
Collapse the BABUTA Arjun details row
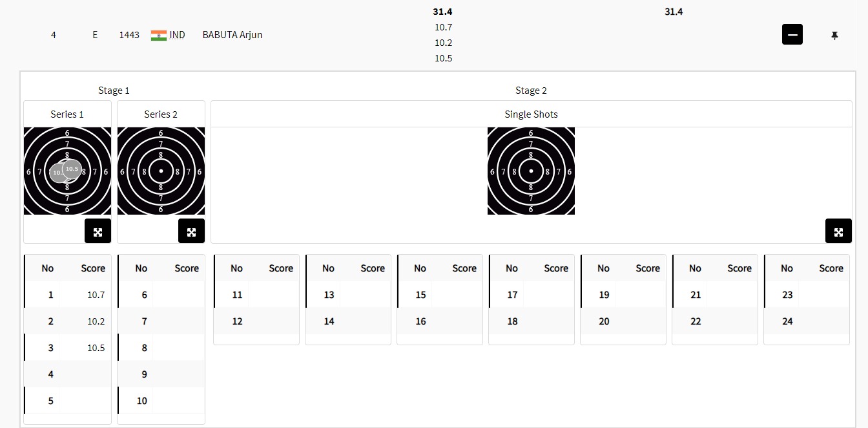click(x=792, y=34)
